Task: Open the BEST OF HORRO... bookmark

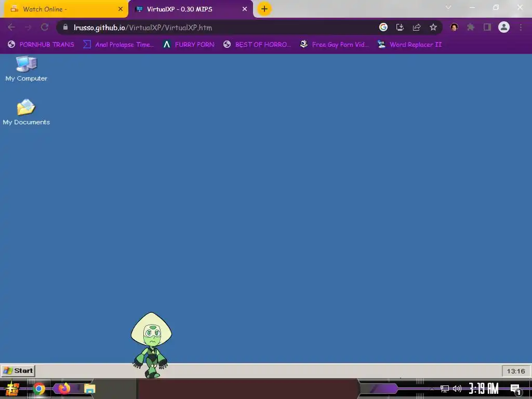Action: click(x=257, y=45)
